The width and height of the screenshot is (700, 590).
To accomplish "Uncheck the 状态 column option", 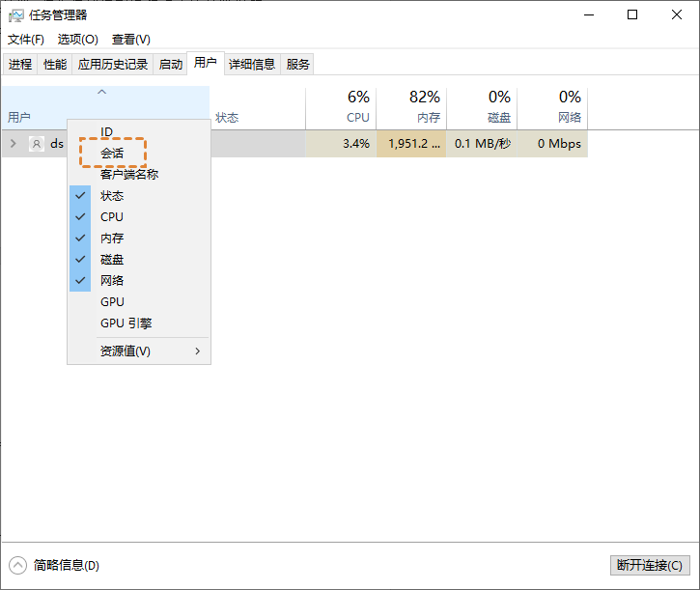I will (139, 196).
